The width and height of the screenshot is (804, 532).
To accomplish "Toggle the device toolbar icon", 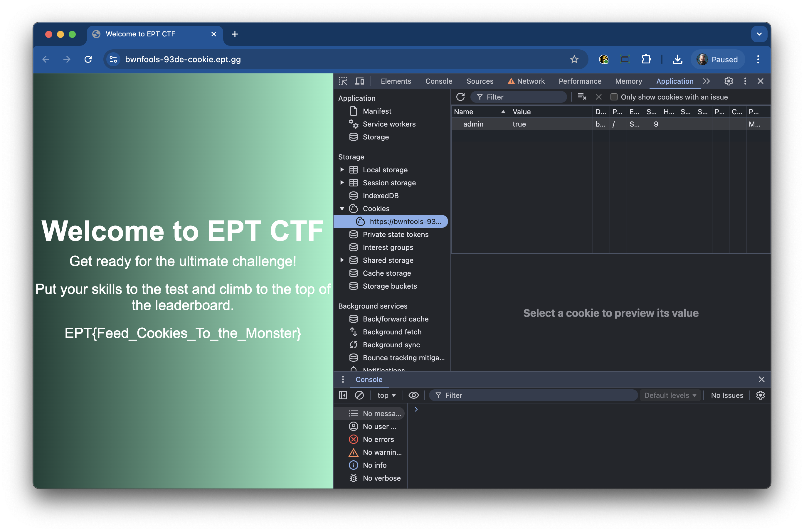I will click(359, 81).
